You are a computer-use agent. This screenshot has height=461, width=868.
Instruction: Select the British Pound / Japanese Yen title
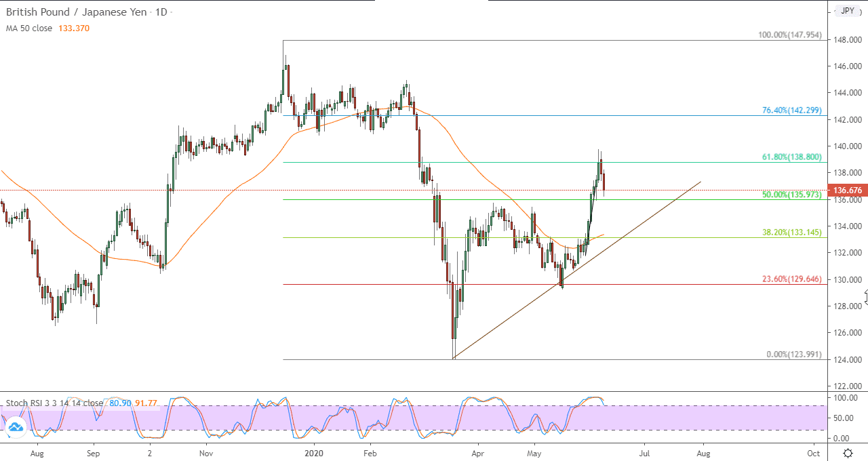[x=75, y=12]
